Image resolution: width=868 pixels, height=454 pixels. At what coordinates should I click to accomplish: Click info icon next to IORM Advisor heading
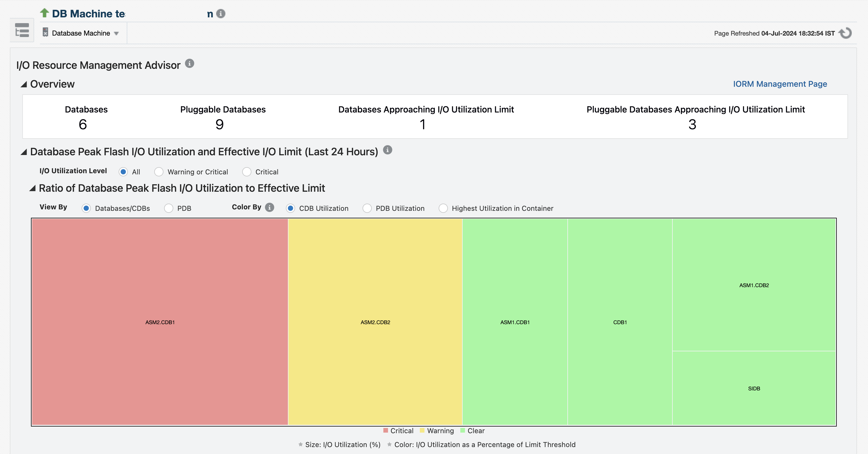[190, 63]
